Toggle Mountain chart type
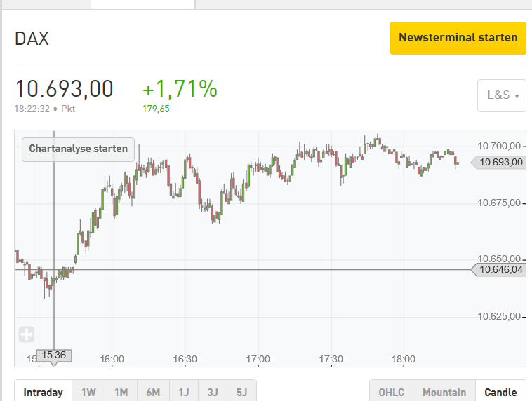532x401 pixels. click(x=444, y=392)
